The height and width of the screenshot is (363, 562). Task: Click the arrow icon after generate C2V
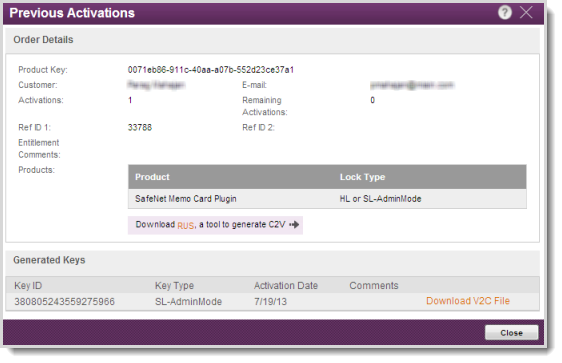pyautogui.click(x=294, y=225)
